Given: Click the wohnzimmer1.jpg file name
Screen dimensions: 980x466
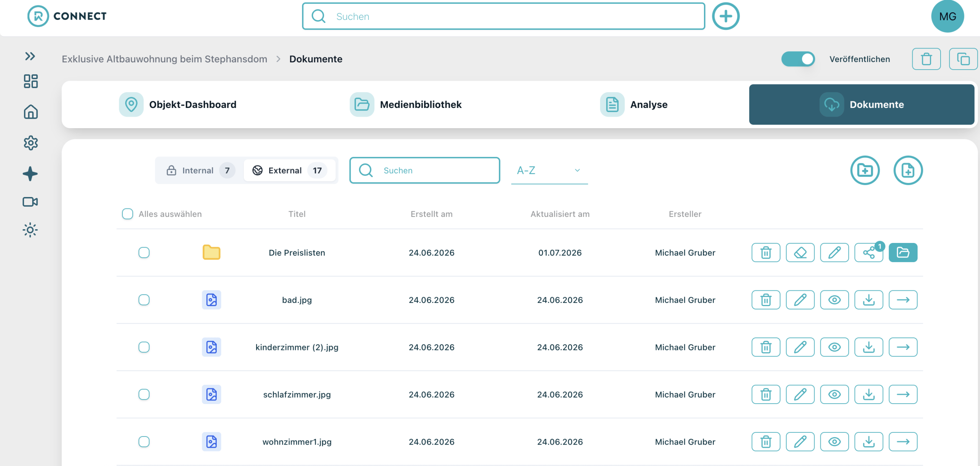Looking at the screenshot, I should tap(297, 442).
